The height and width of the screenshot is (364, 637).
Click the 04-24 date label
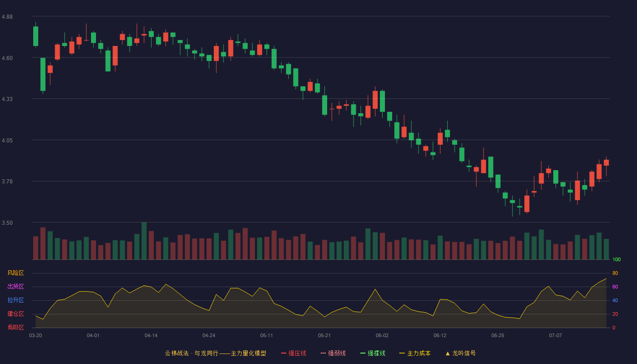[x=209, y=335]
